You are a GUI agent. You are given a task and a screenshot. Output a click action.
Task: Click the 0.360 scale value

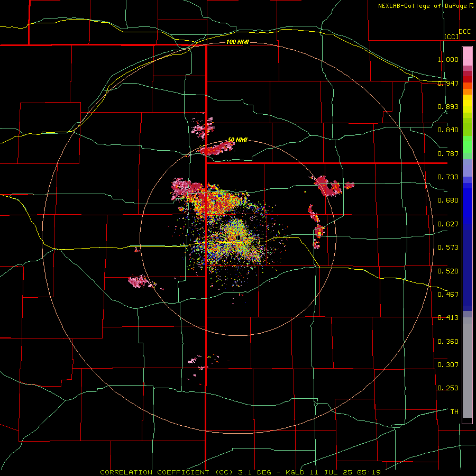click(448, 342)
